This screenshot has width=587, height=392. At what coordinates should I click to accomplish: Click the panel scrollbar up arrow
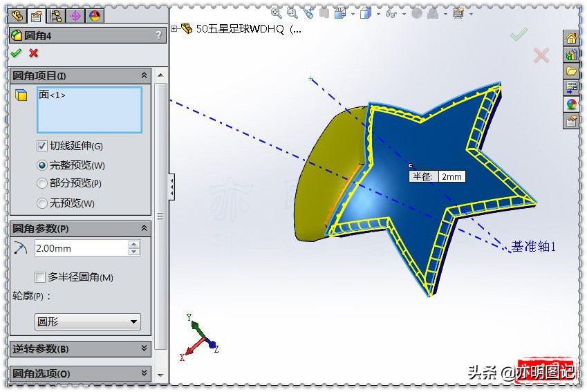(x=160, y=75)
